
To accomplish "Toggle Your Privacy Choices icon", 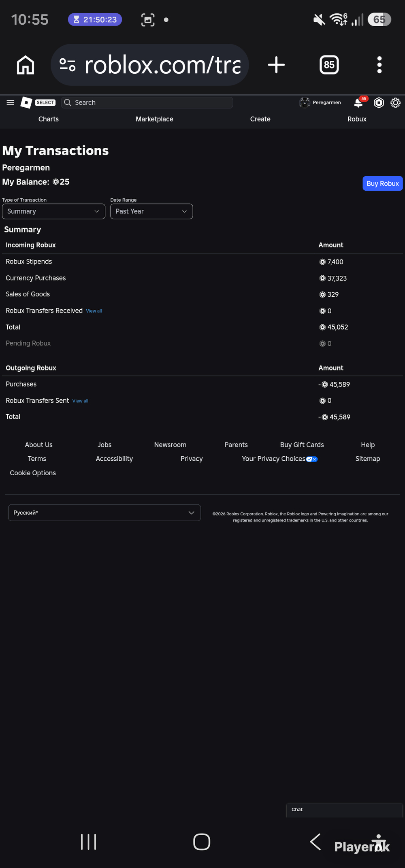I will tap(312, 459).
